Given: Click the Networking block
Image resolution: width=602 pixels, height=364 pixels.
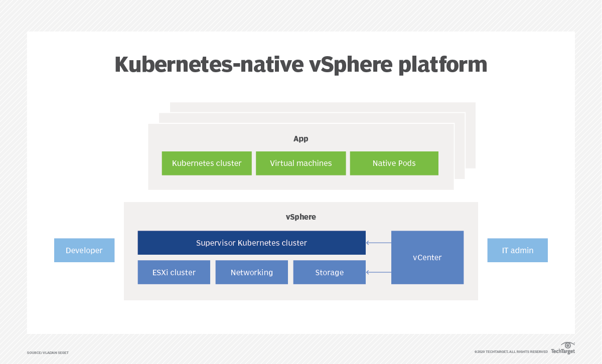Looking at the screenshot, I should click(251, 272).
